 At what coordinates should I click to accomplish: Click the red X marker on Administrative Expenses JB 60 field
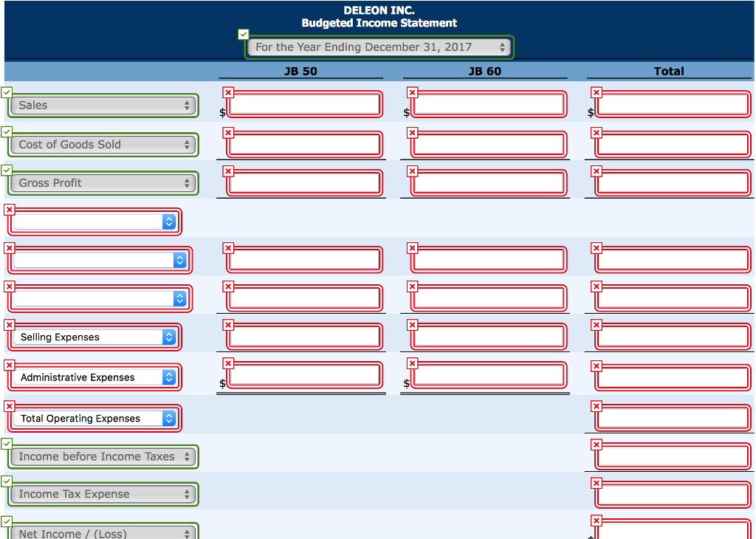412,363
